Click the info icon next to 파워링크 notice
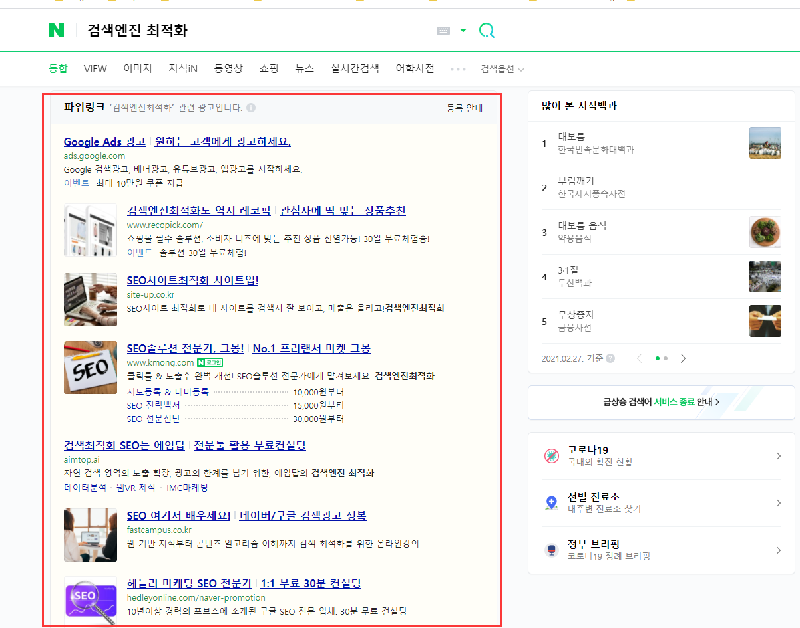This screenshot has width=800, height=628. (x=251, y=108)
